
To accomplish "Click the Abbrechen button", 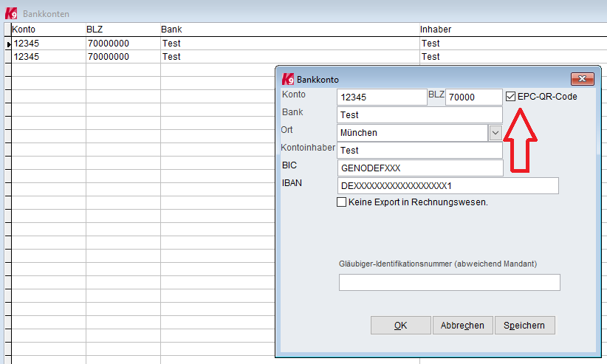I will pyautogui.click(x=462, y=326).
